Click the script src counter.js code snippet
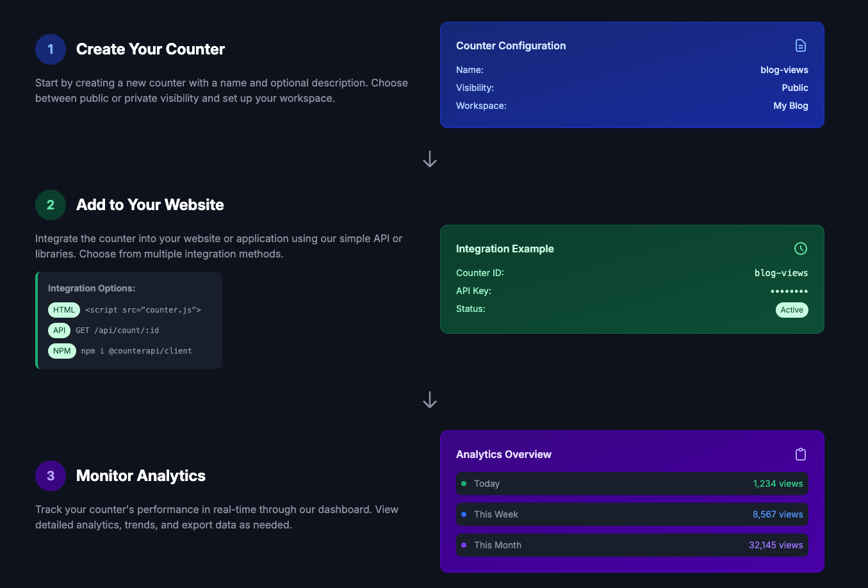This screenshot has height=588, width=868. [x=143, y=310]
